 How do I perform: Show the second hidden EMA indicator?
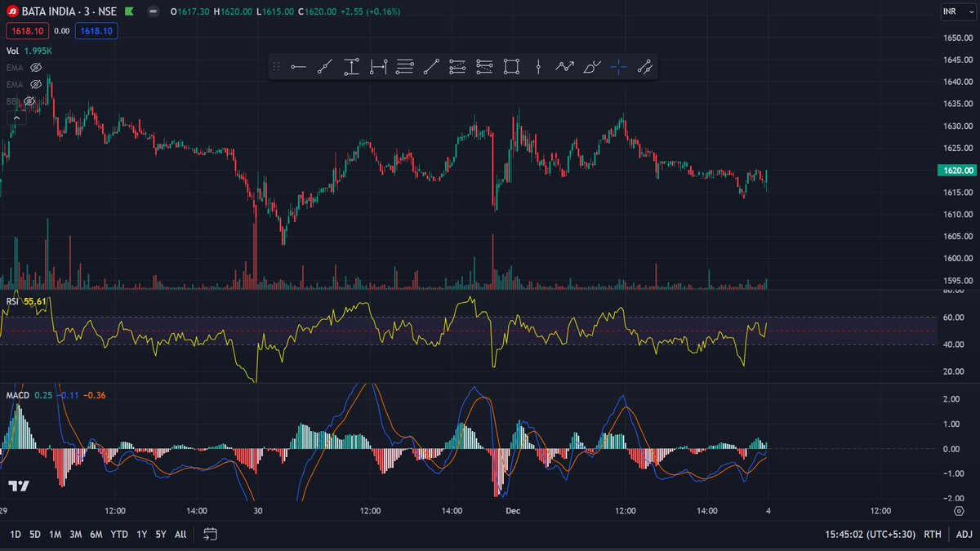pos(36,84)
